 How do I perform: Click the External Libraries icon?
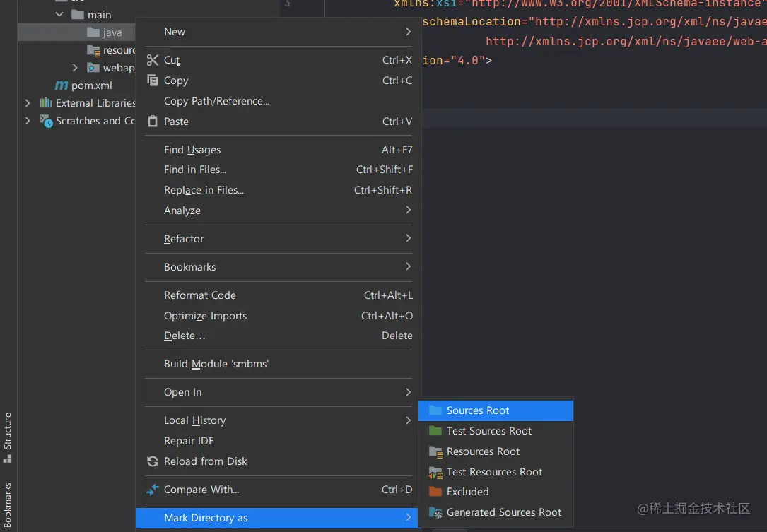[45, 102]
